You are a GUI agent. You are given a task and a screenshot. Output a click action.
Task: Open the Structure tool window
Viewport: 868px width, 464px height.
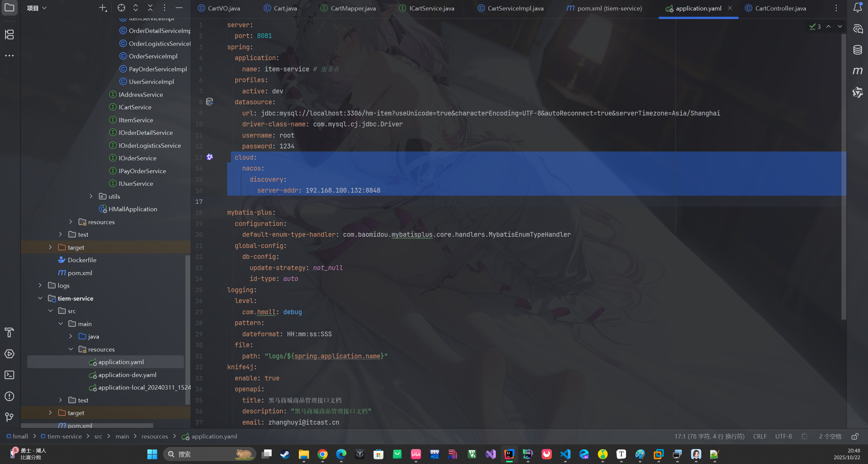(10, 34)
